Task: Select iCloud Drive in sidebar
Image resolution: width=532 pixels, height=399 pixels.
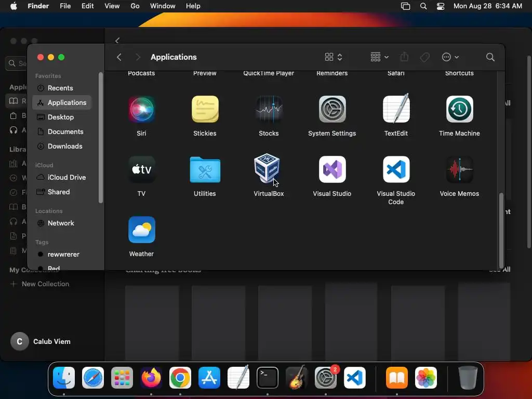Action: click(x=62, y=178)
